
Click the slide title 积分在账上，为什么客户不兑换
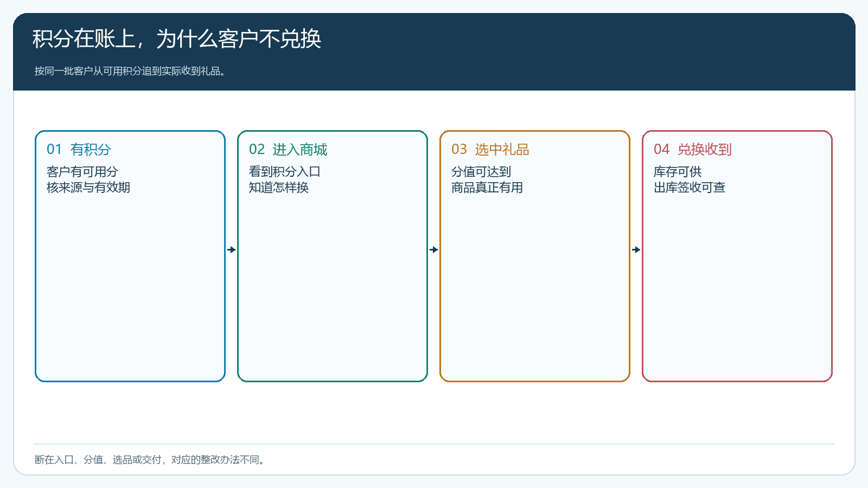177,38
